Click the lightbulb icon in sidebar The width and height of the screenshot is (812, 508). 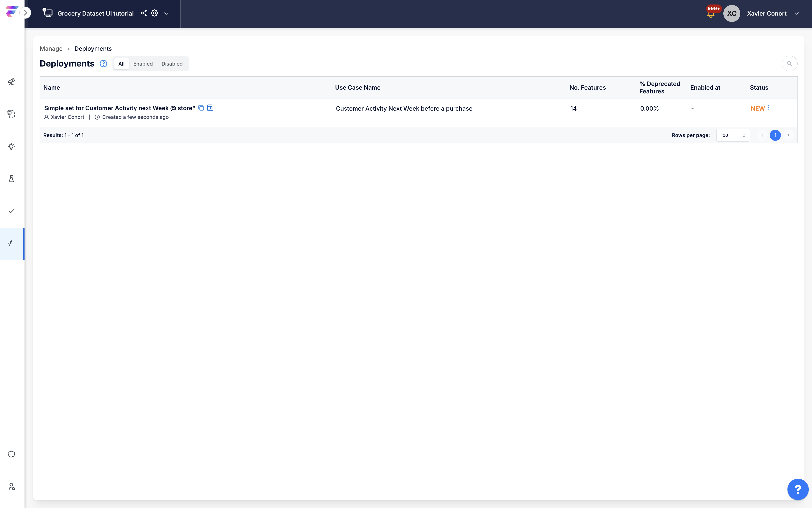11,146
